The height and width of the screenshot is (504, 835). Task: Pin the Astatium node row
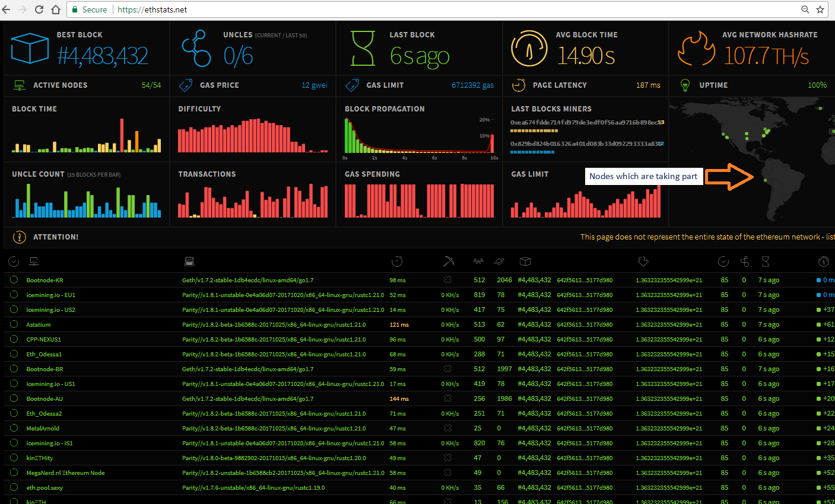click(14, 324)
